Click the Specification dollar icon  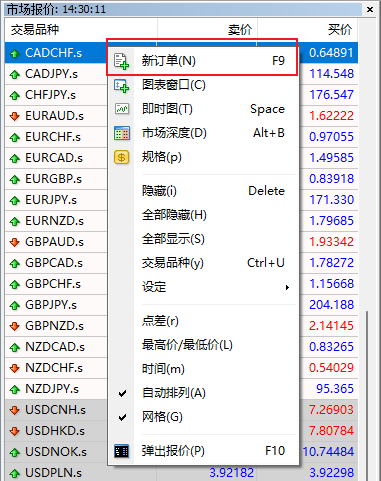click(x=122, y=157)
